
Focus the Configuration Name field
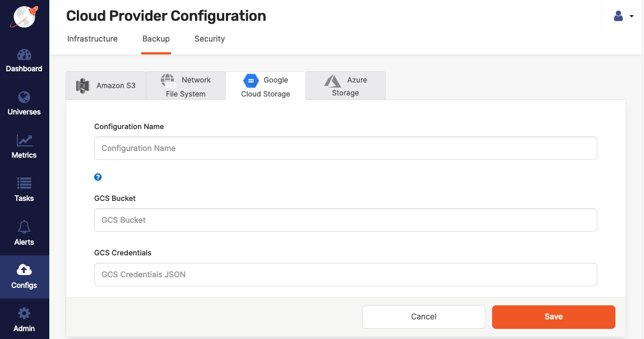pos(345,148)
